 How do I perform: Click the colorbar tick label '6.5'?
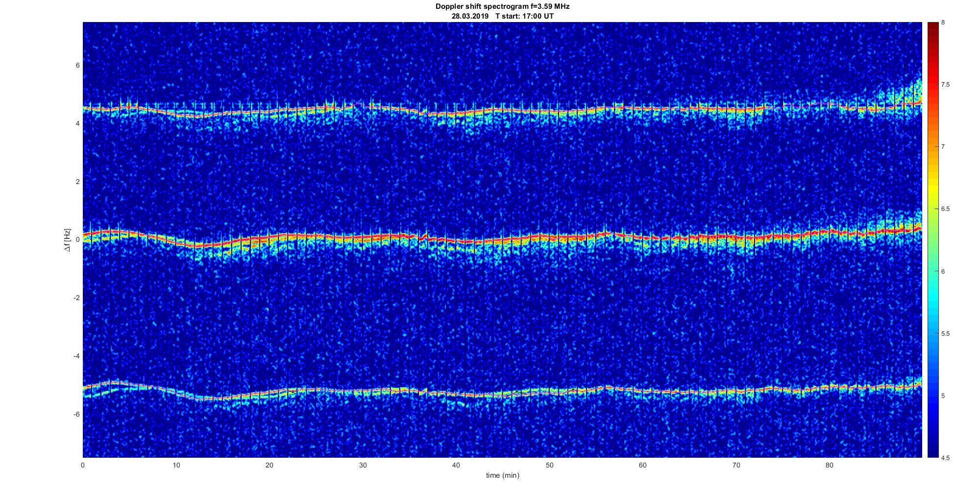point(946,209)
